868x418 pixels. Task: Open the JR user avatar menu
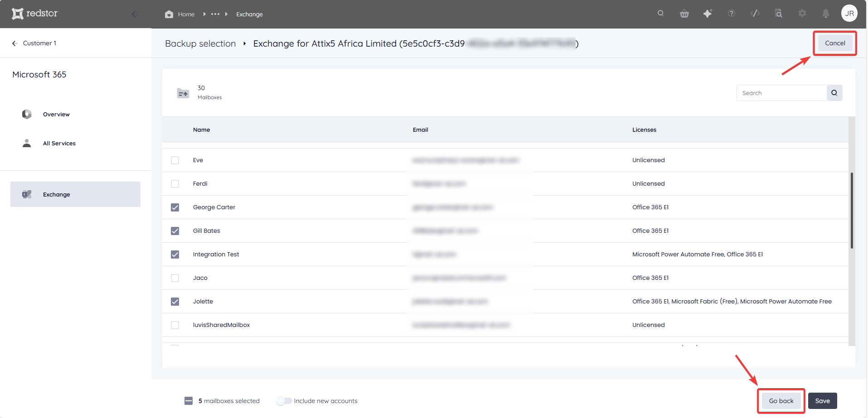click(x=849, y=13)
